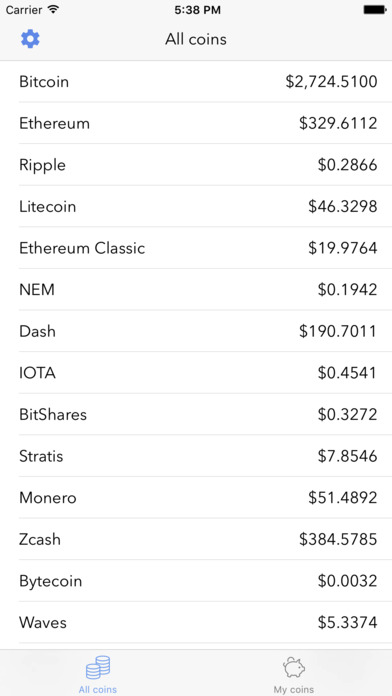Open BitShares coin details
The image size is (392, 696).
(196, 414)
